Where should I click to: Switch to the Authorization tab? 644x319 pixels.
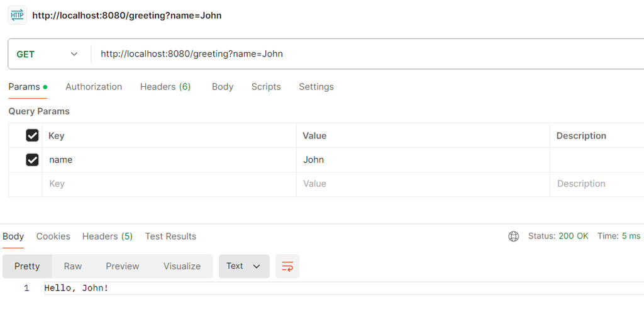pyautogui.click(x=94, y=87)
